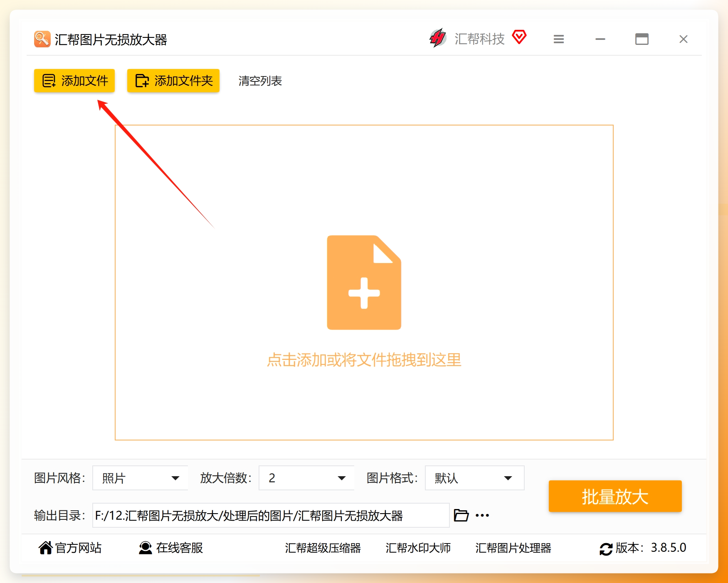Open the 放大倍数 dropdown showing 2
The height and width of the screenshot is (583, 728).
(306, 478)
